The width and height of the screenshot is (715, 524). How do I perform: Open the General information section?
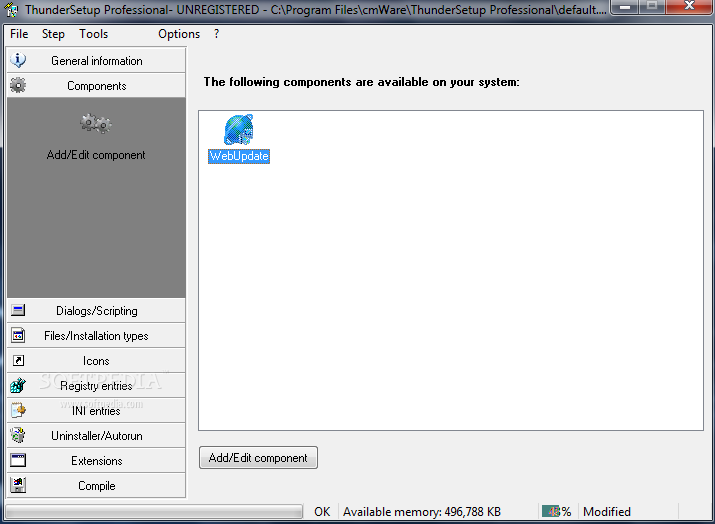pos(96,60)
